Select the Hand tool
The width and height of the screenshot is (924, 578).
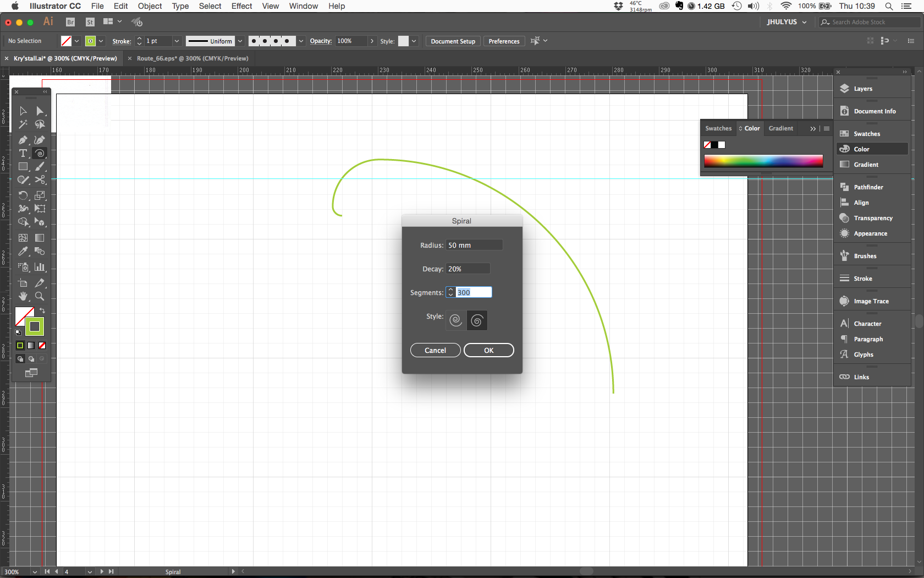pyautogui.click(x=23, y=296)
